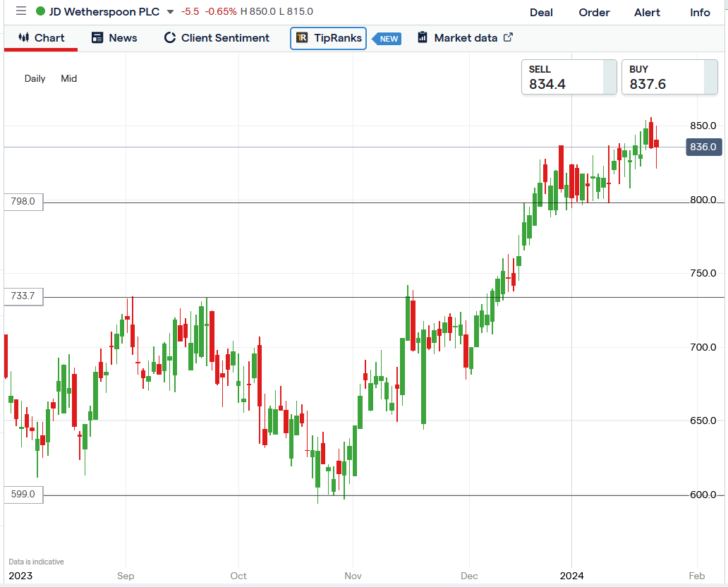Viewport: 728px width, 587px height.
Task: Click the JD Wetherspoon PLC title
Action: 104,11
